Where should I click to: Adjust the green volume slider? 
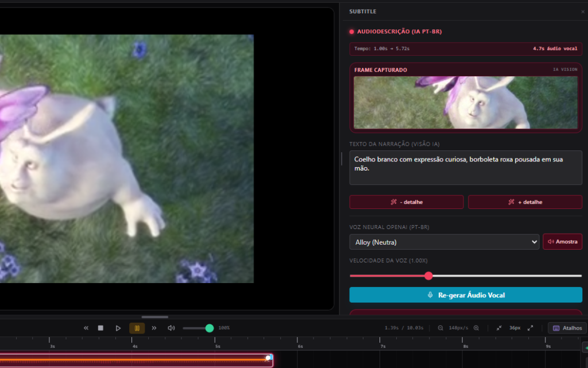click(209, 328)
